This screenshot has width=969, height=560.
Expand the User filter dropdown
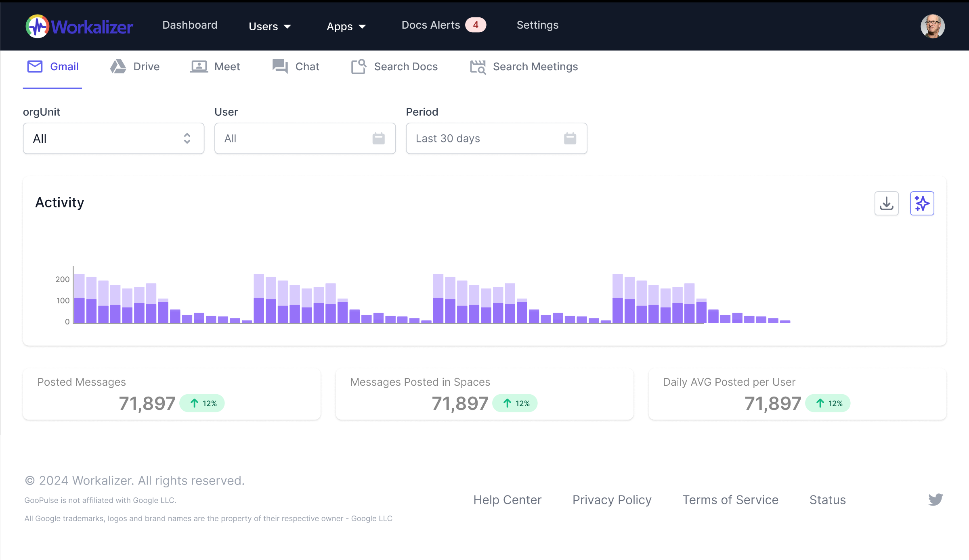[304, 138]
